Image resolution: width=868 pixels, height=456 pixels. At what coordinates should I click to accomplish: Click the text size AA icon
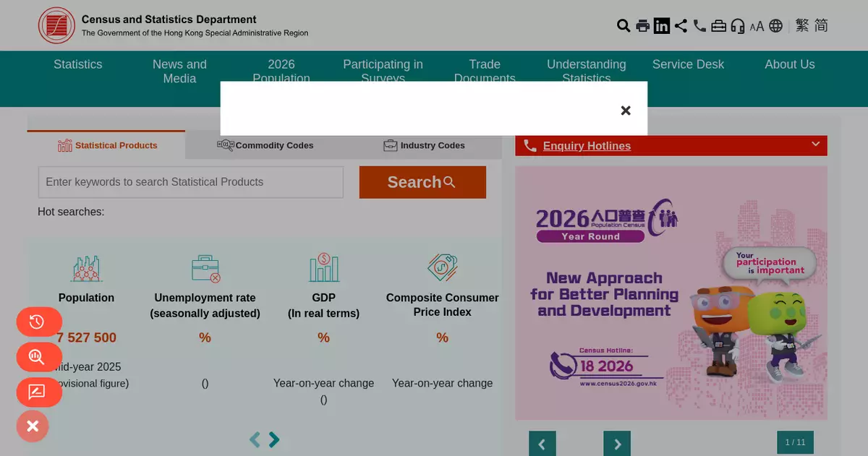[757, 27]
